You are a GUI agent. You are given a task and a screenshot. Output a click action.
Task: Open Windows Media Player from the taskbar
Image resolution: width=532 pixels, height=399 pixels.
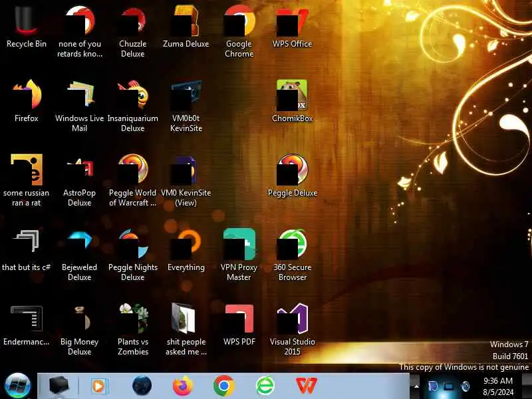(x=99, y=386)
